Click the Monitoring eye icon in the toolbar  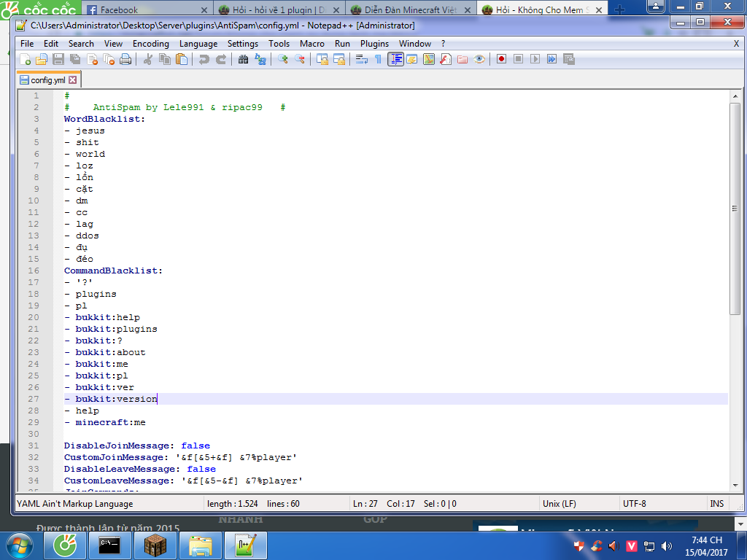point(479,59)
